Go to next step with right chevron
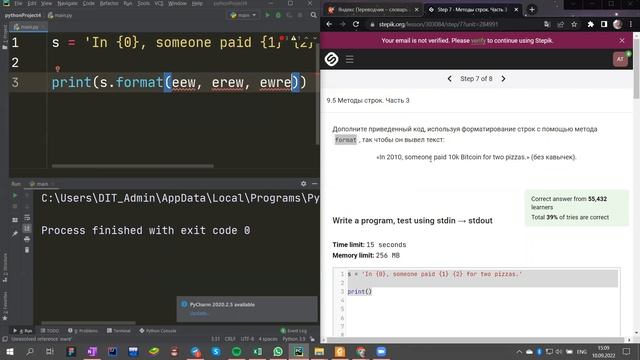This screenshot has height=360, width=640. click(503, 79)
